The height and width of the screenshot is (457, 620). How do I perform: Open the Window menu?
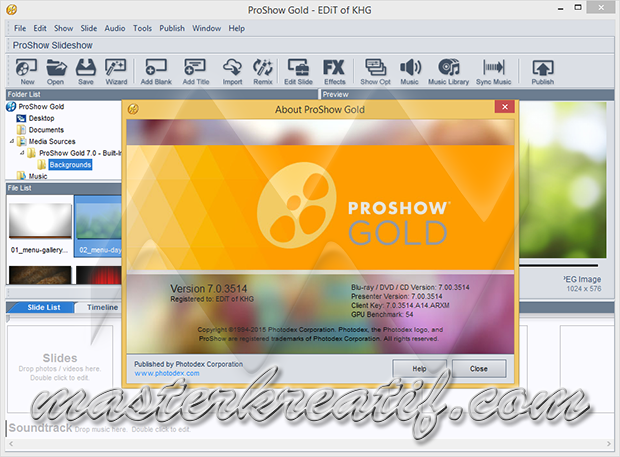click(206, 28)
